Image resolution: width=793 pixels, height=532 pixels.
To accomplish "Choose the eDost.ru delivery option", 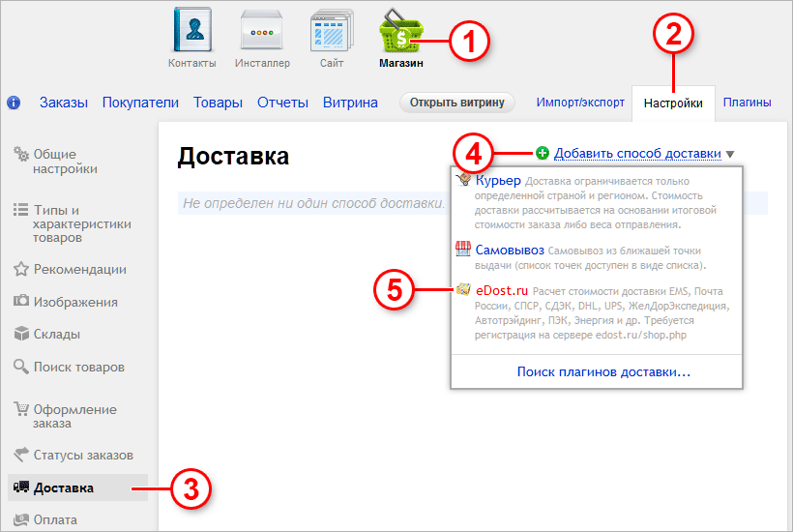I will 502,291.
